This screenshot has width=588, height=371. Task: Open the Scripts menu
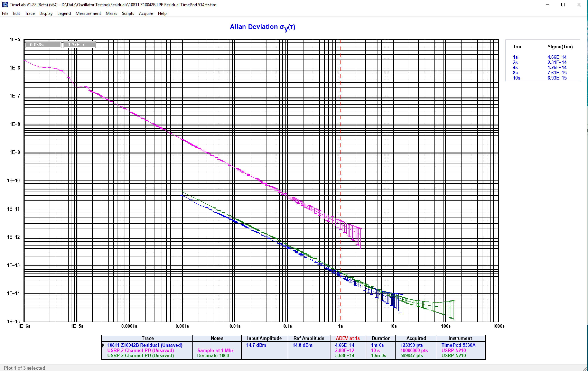click(128, 13)
